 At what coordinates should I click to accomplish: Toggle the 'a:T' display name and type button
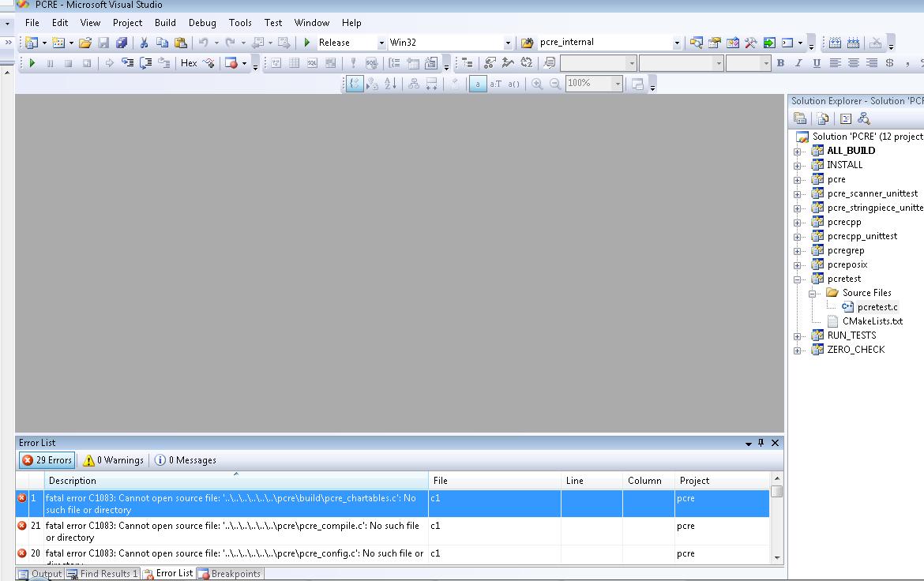[496, 84]
